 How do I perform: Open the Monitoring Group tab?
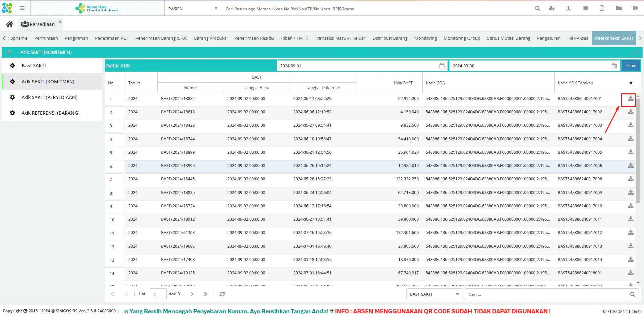point(462,38)
